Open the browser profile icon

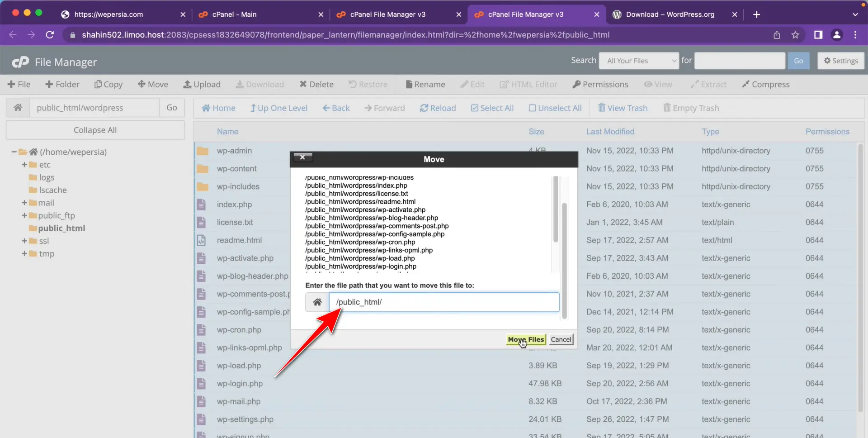tap(837, 35)
